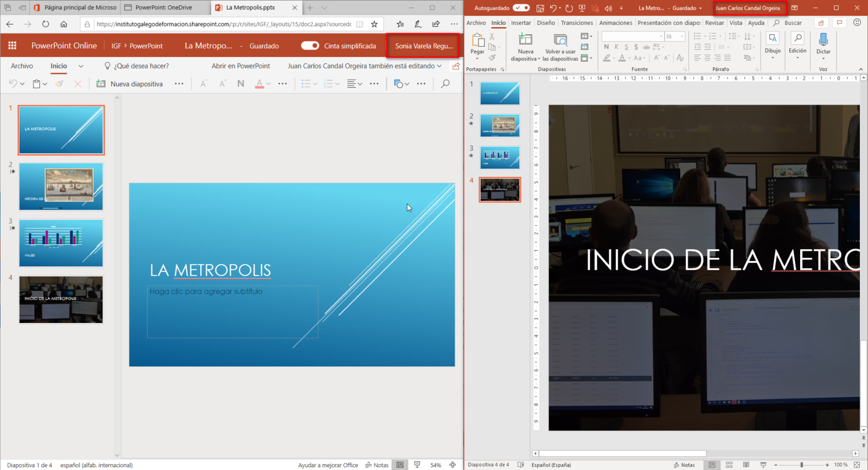Screen dimensions: 868x470
Task: Select slide 3 thumbnail with bar chart
Action: tap(61, 243)
